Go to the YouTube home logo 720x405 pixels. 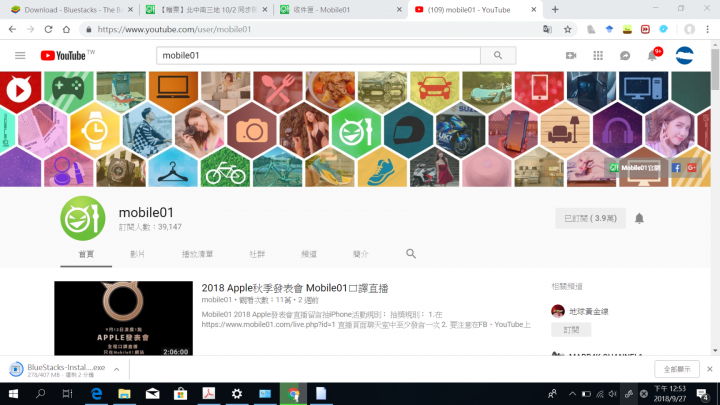click(63, 56)
